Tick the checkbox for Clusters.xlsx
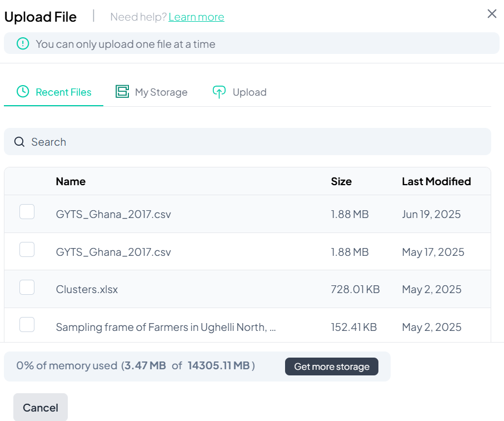The height and width of the screenshot is (421, 504). pyautogui.click(x=27, y=288)
